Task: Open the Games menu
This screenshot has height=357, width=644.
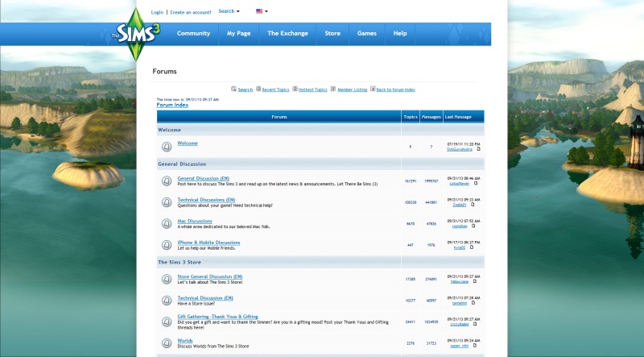Action: [367, 33]
